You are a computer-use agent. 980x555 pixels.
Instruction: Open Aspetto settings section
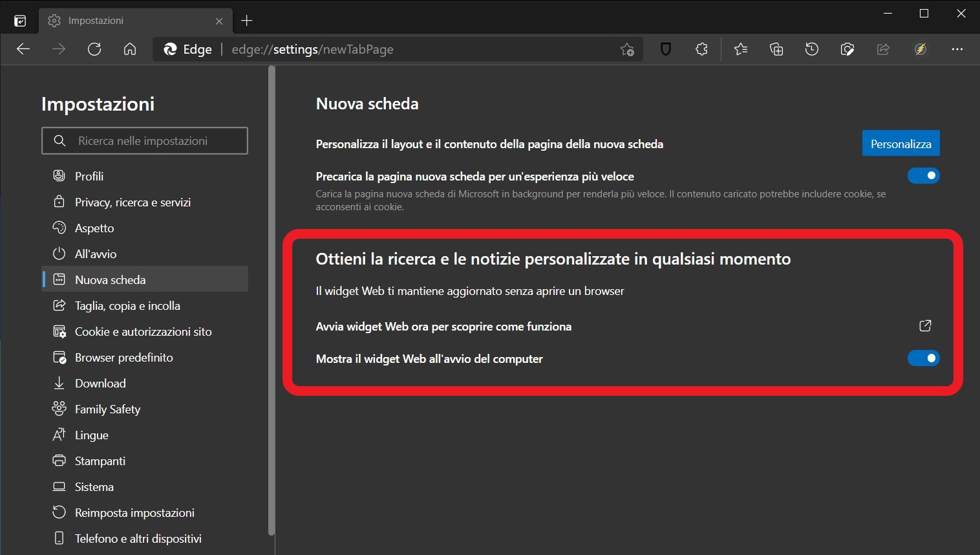click(145, 228)
